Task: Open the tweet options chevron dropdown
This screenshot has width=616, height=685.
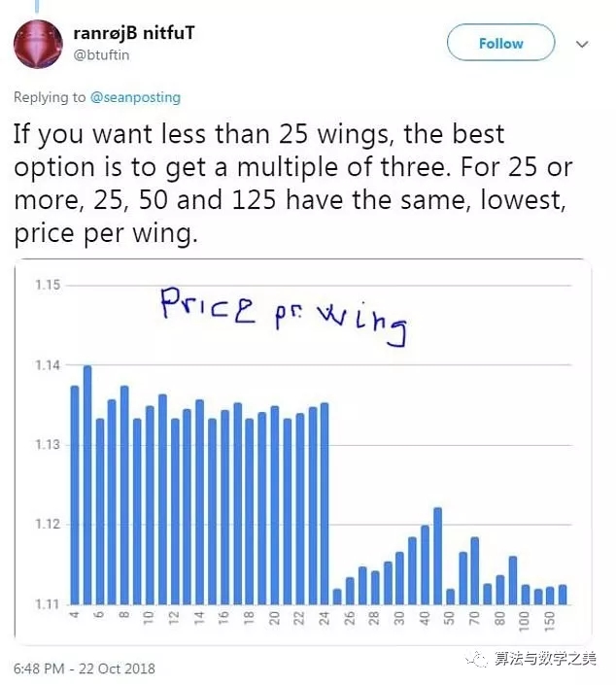Action: point(583,45)
